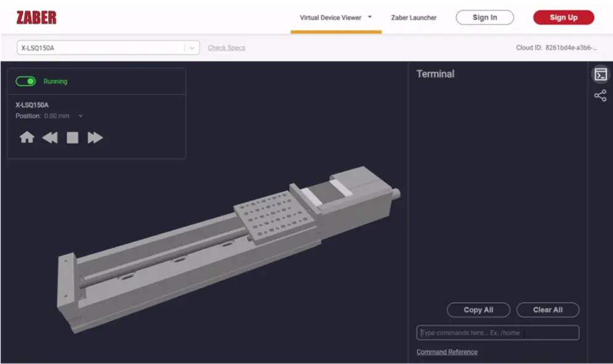The width and height of the screenshot is (613, 364).
Task: Click the Clear All button
Action: pos(548,310)
